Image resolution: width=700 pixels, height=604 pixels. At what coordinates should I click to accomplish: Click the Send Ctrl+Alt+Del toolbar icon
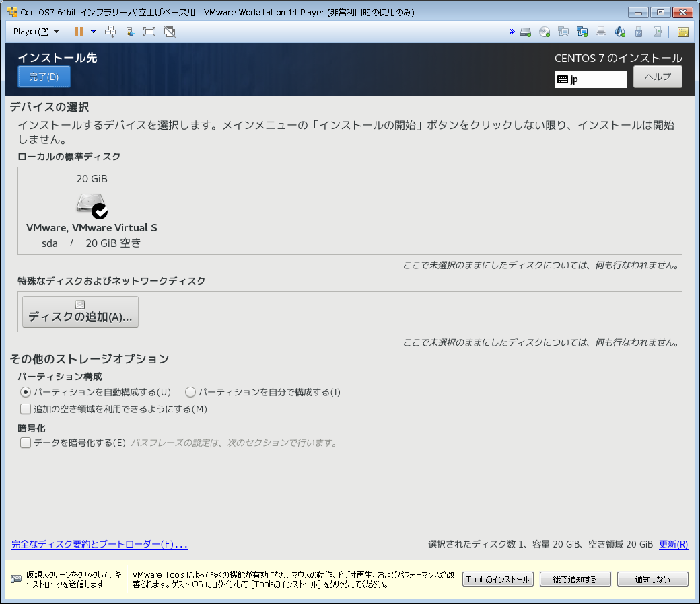(110, 32)
